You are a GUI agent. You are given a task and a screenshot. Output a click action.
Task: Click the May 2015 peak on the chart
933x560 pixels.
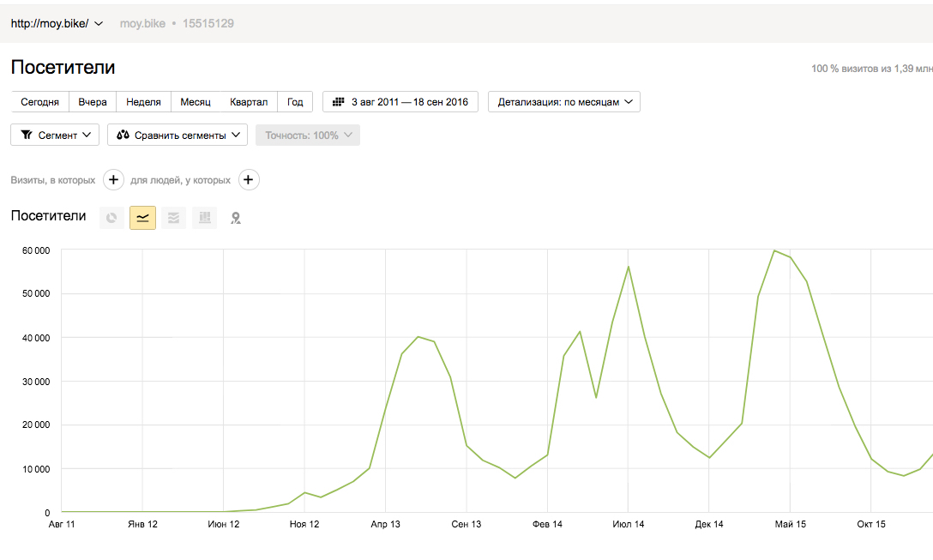(x=774, y=250)
